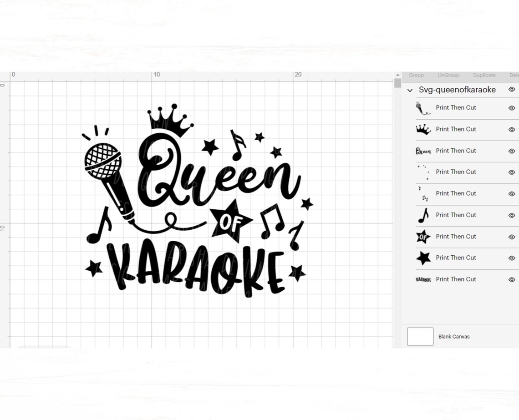Click the Group menu option
Viewport: 519px width, 420px height.
pos(416,75)
